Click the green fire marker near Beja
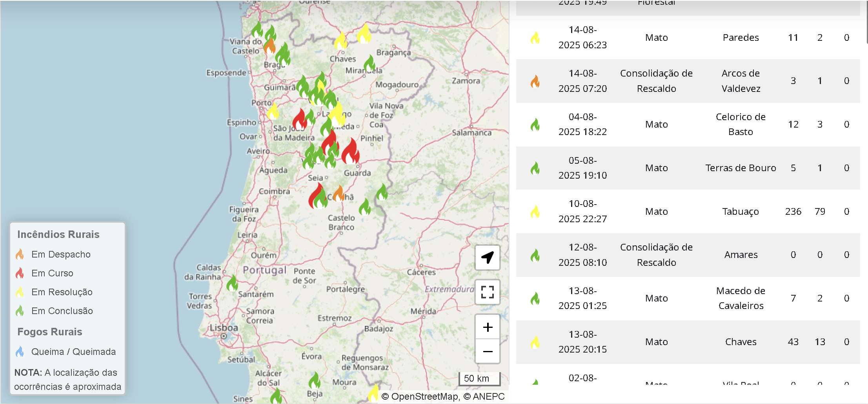868x404 pixels. pos(314,380)
